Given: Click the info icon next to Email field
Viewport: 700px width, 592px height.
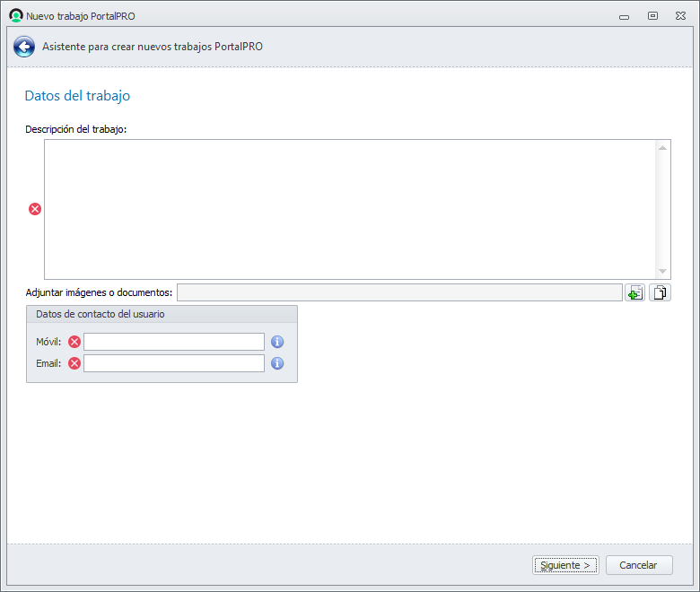Looking at the screenshot, I should pyautogui.click(x=277, y=363).
